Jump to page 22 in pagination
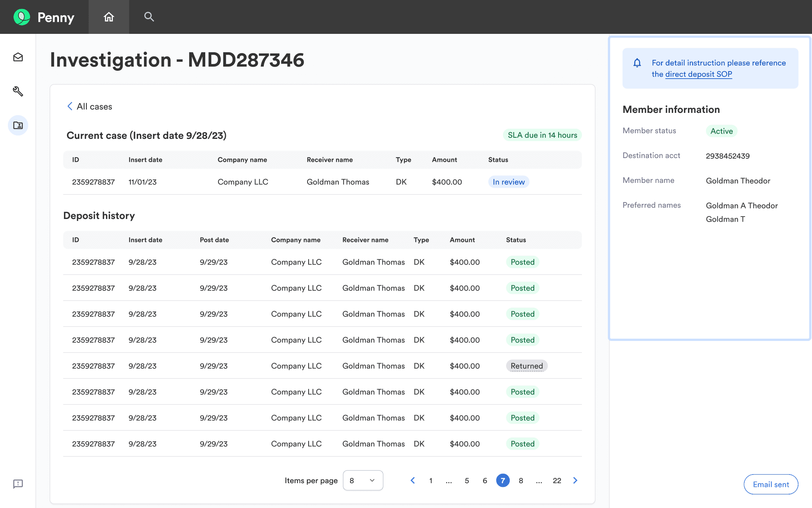Image resolution: width=812 pixels, height=508 pixels. (557, 481)
